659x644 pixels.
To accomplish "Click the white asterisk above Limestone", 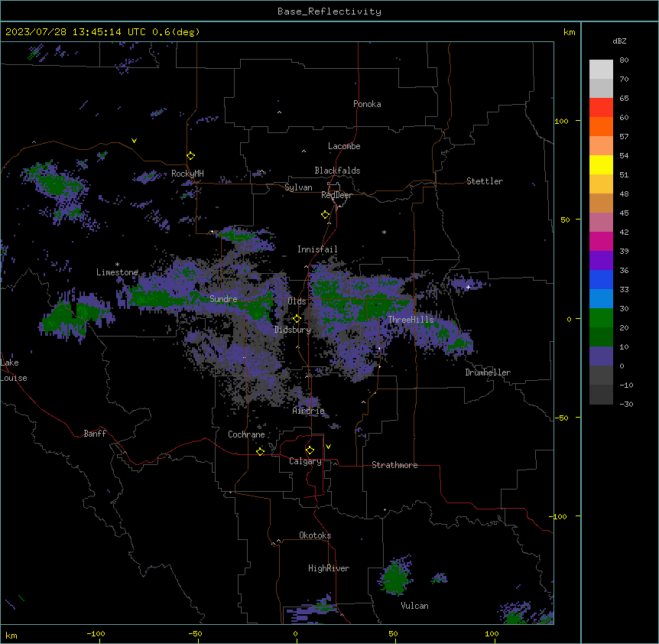I will (x=117, y=265).
